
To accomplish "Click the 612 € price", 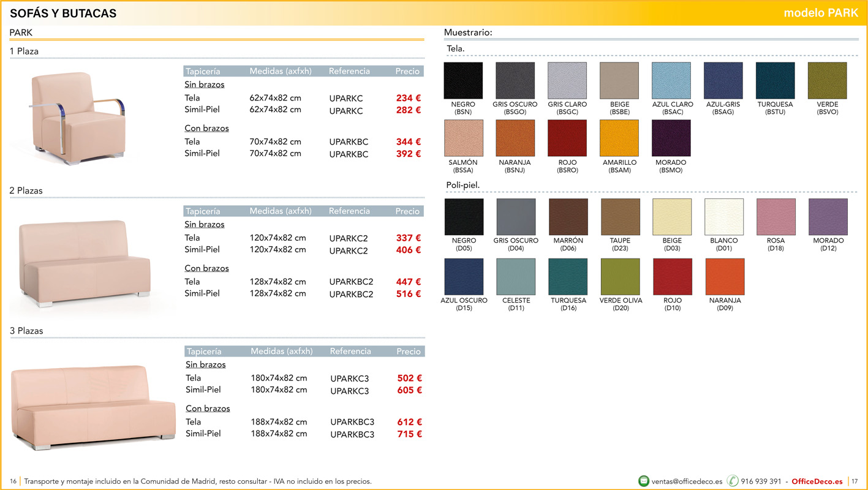I will (410, 422).
